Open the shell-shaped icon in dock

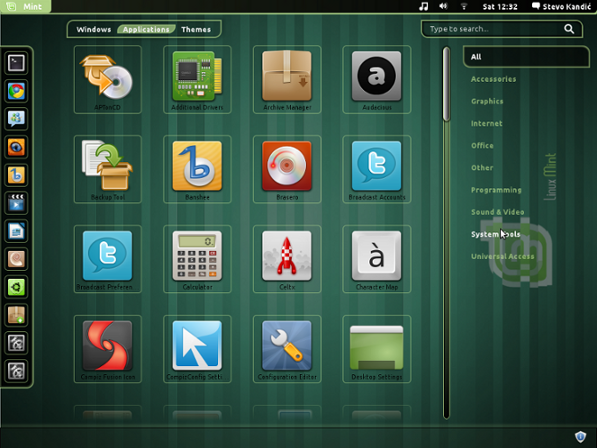pos(16,259)
